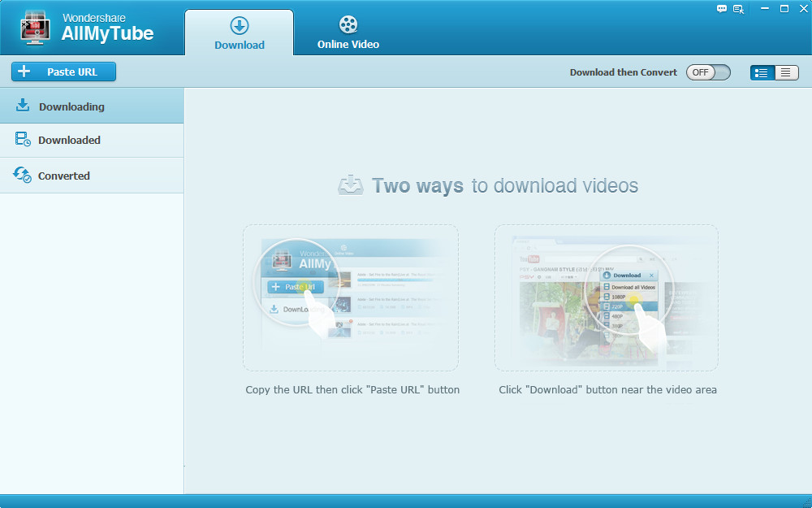Switch to the Online Video tab
The image size is (812, 508).
pyautogui.click(x=348, y=33)
